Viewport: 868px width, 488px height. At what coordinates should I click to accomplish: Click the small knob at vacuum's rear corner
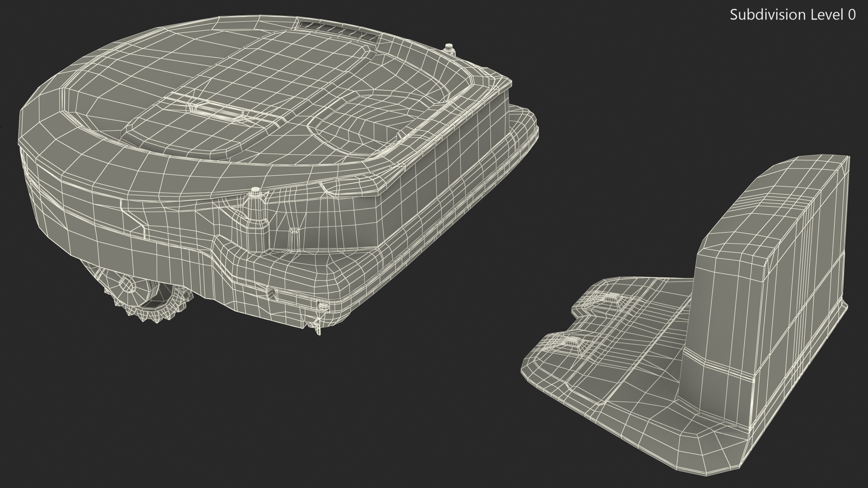coord(449,47)
